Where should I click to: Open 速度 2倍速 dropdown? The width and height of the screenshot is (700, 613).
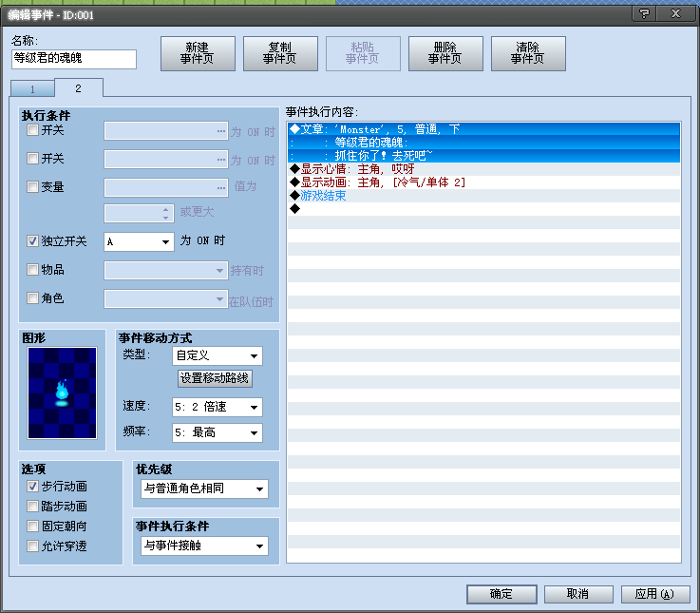tap(218, 407)
